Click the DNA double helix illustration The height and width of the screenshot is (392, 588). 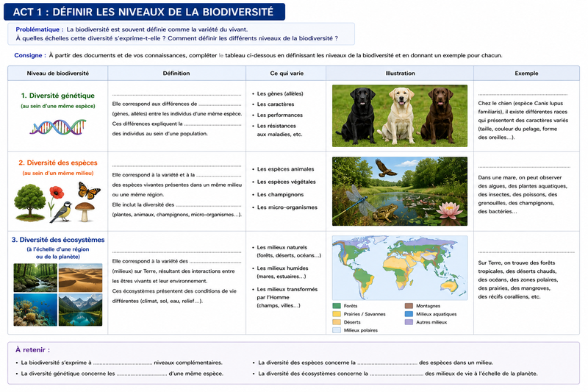[58, 126]
